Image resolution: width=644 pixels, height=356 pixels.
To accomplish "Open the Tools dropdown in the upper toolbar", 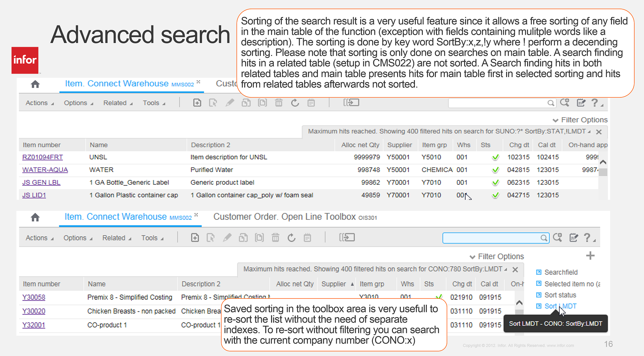I will tap(154, 103).
